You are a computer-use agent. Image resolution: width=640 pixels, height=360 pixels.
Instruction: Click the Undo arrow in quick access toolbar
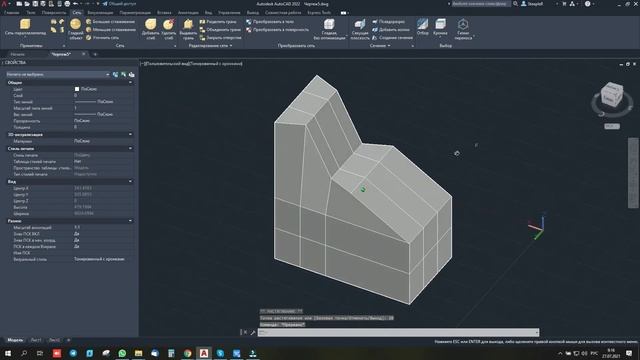tap(76, 4)
